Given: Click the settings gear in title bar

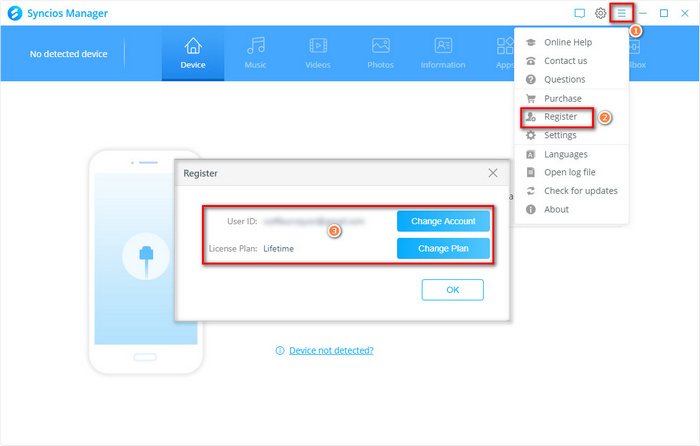Looking at the screenshot, I should (x=600, y=13).
